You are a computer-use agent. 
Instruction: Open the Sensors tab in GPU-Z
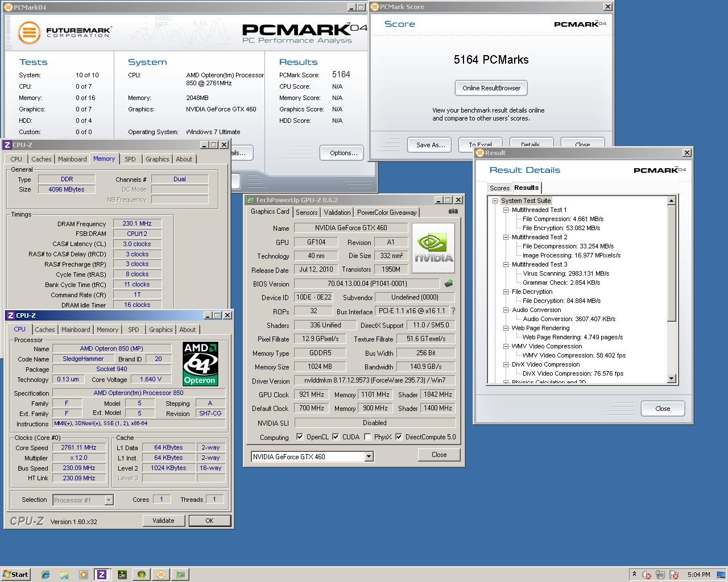(x=307, y=212)
